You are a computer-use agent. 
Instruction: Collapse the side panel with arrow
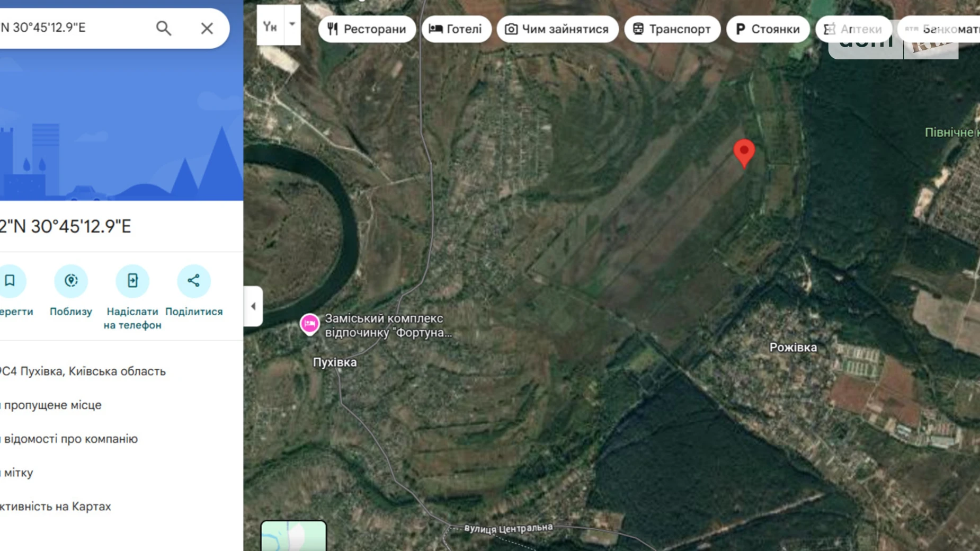253,306
